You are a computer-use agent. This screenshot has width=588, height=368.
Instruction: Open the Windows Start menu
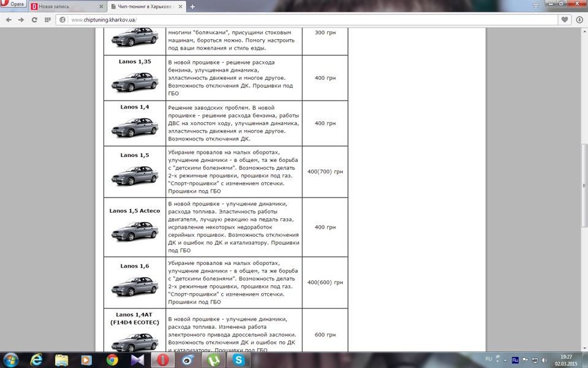[10, 360]
